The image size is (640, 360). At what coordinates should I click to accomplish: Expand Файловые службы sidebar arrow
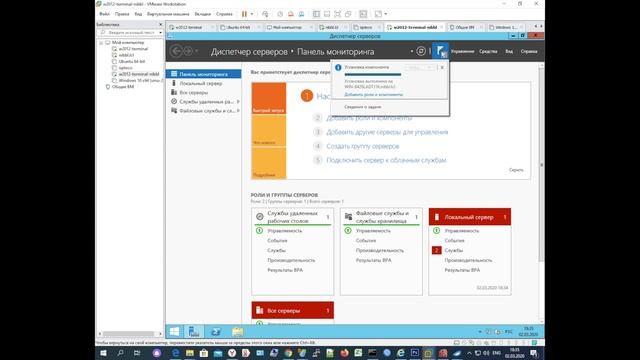tap(238, 111)
